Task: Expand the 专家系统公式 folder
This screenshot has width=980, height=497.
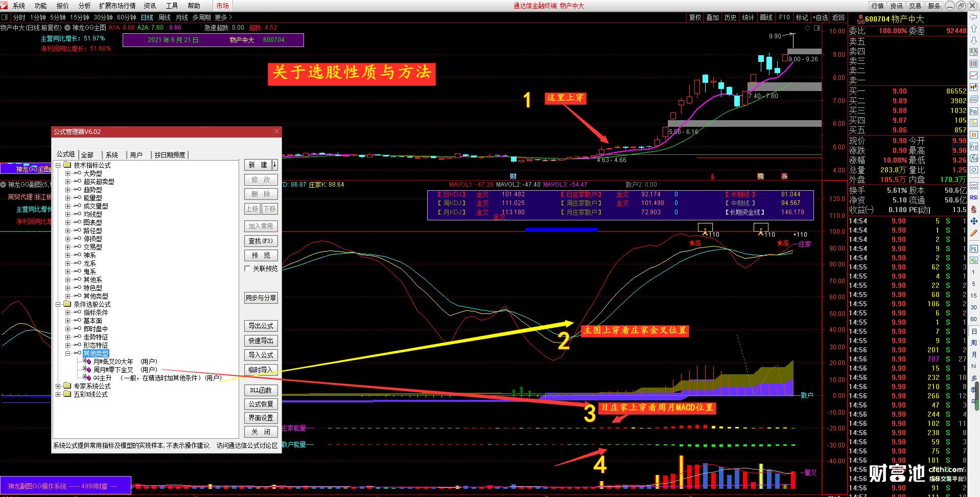Action: tap(58, 386)
